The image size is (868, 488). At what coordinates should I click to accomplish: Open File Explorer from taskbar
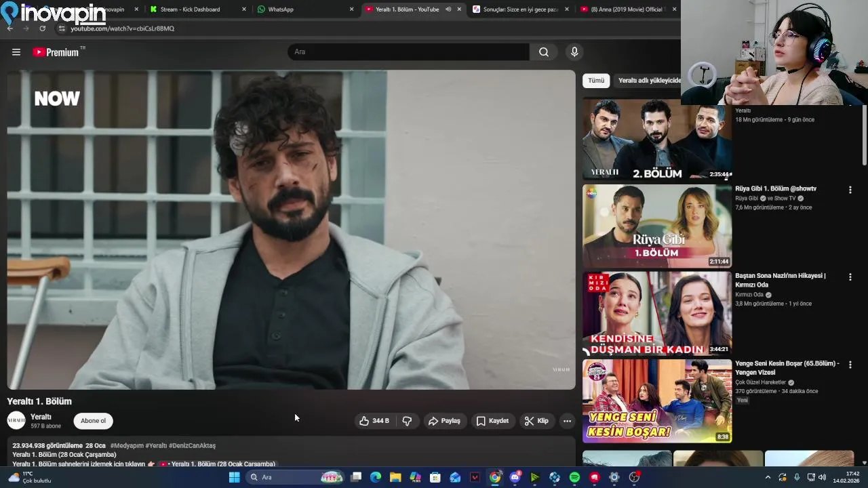(395, 477)
